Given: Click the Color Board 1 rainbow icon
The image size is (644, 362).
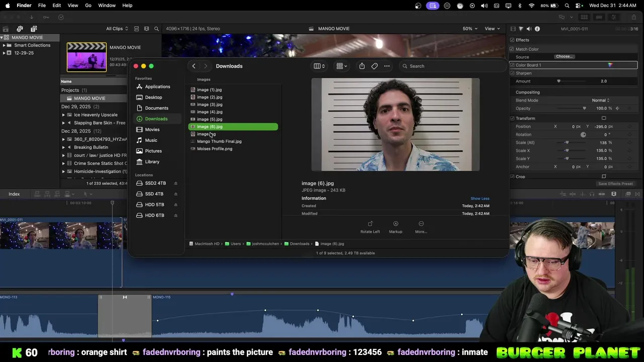Looking at the screenshot, I should coord(610,65).
